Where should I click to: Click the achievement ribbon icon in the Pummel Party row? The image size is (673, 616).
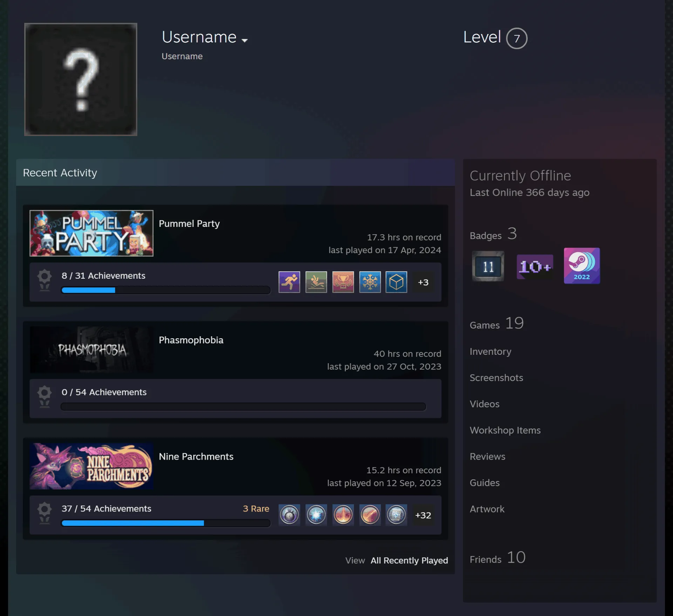pos(45,280)
